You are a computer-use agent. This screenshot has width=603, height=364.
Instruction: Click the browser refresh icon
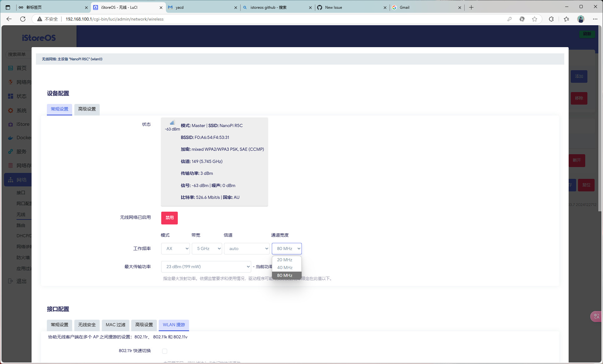tap(23, 19)
